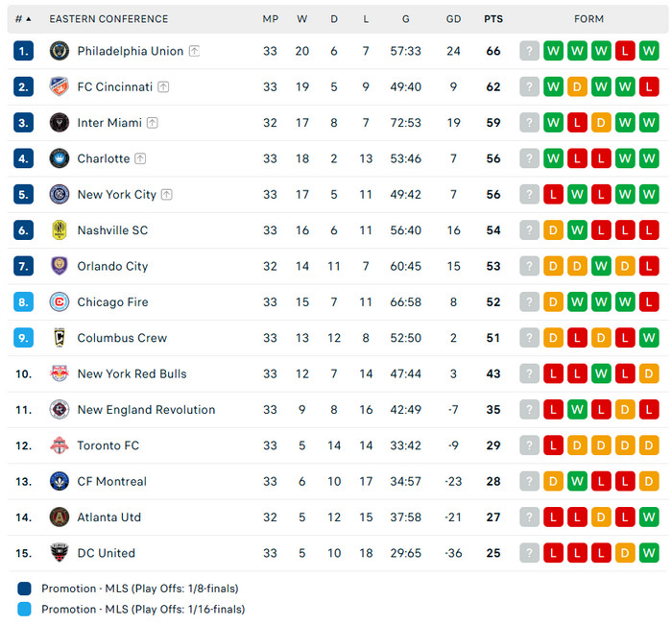Click the Nashville SC yellow logo
672x625 pixels.
tap(60, 230)
